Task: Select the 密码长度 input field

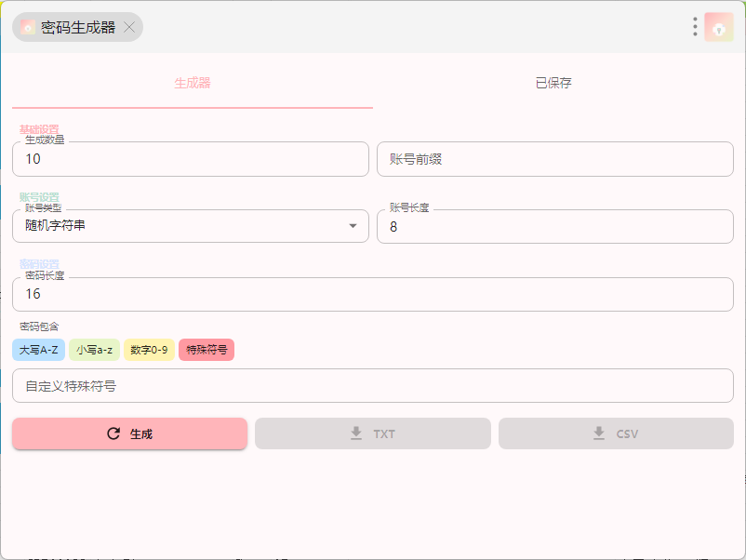Action: coord(372,294)
